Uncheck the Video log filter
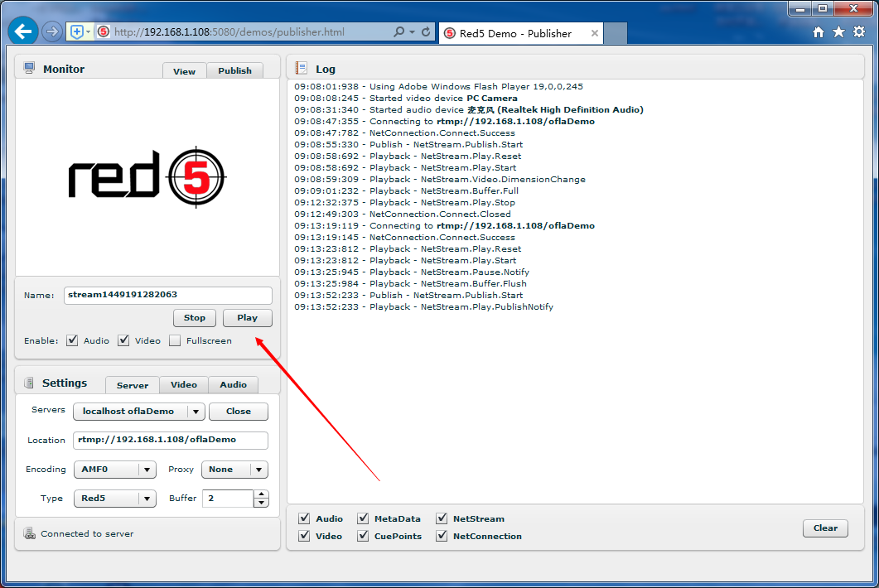The image size is (879, 588). [304, 536]
